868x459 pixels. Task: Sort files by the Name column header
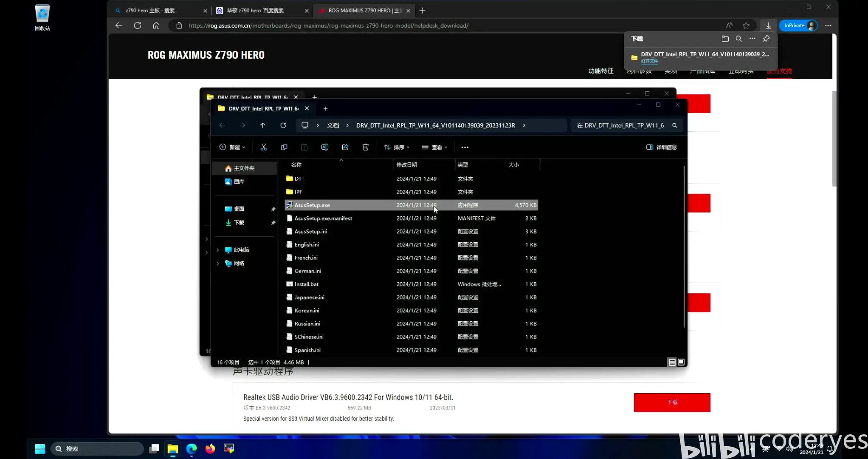[x=296, y=164]
